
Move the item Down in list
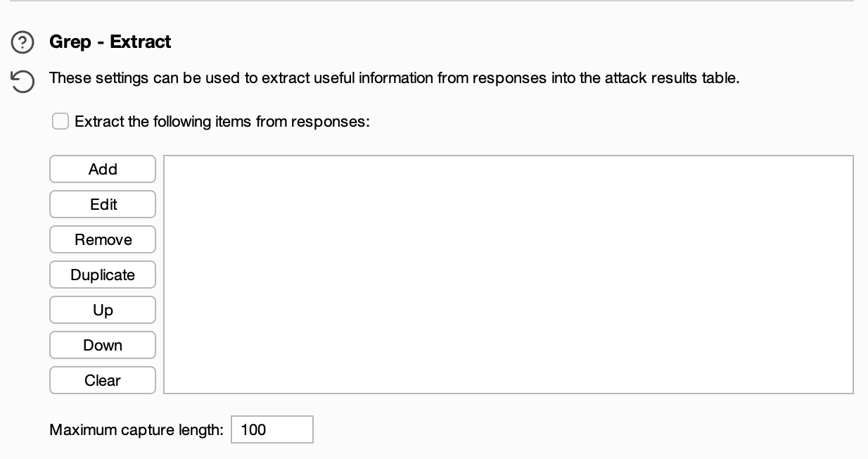(x=103, y=346)
